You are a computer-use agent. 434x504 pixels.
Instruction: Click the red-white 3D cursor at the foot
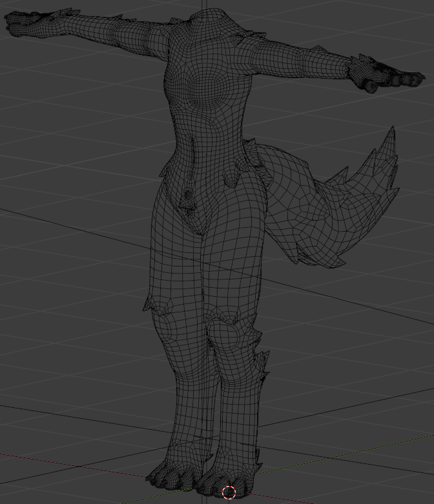click(229, 492)
